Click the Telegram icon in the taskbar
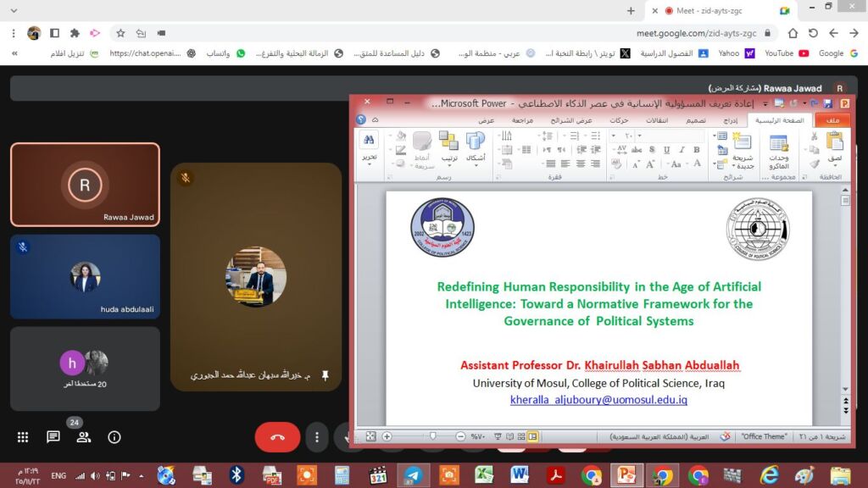868x488 pixels. coord(413,475)
